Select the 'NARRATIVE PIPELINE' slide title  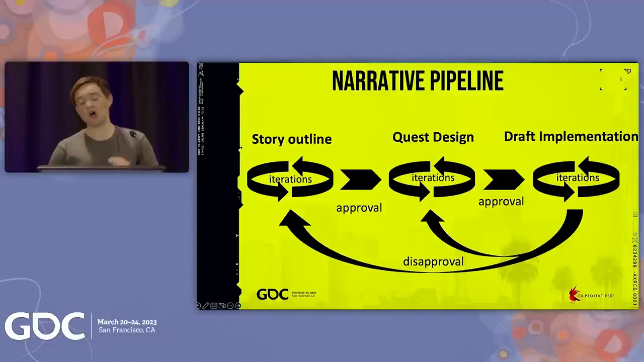[418, 80]
